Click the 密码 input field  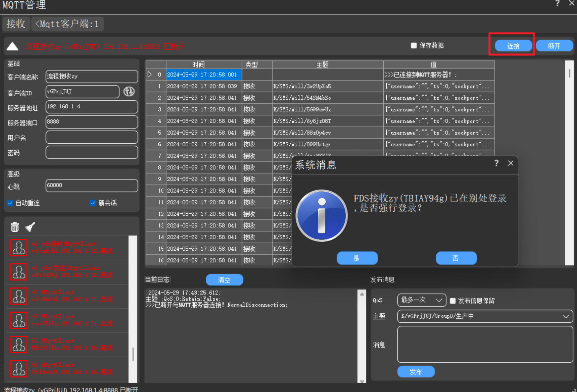[x=92, y=152]
